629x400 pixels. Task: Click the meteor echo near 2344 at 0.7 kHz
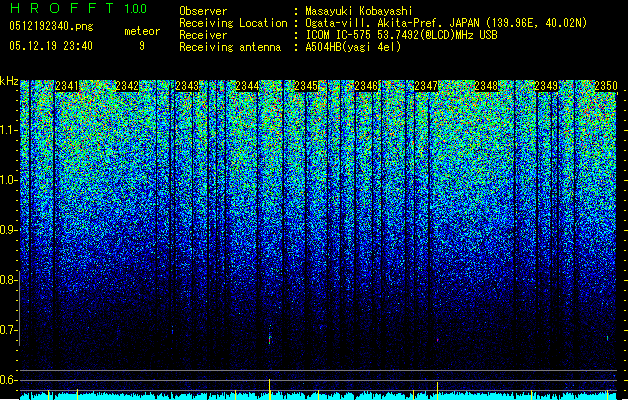[270, 337]
